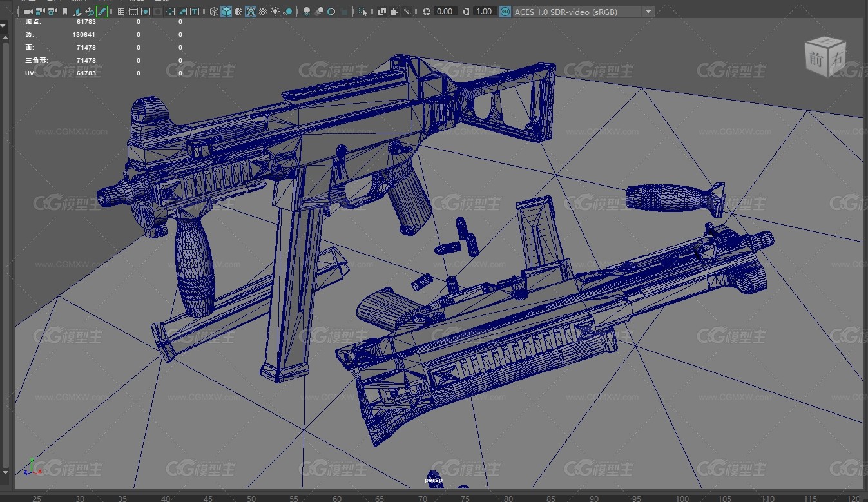Click the Select Camera icon

click(x=28, y=12)
